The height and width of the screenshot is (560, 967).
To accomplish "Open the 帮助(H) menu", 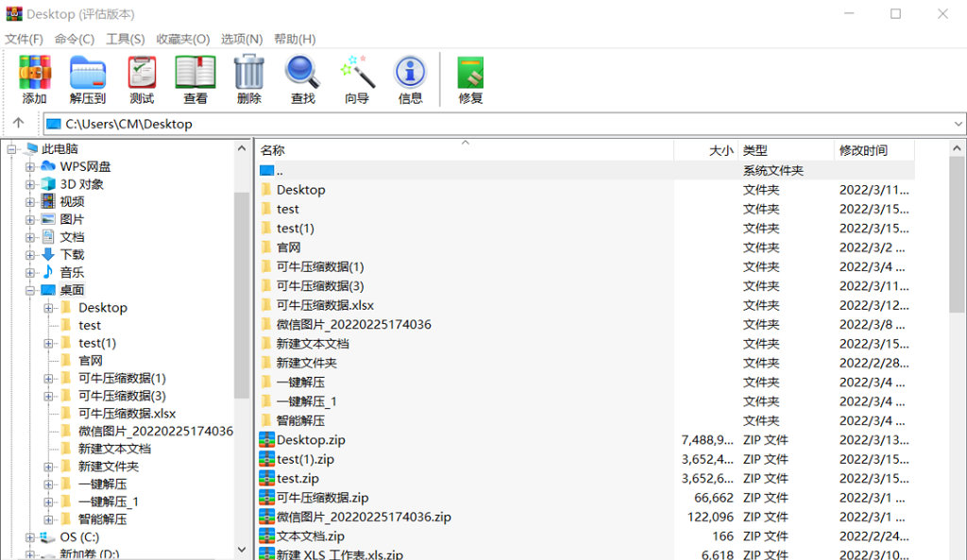I will click(295, 39).
